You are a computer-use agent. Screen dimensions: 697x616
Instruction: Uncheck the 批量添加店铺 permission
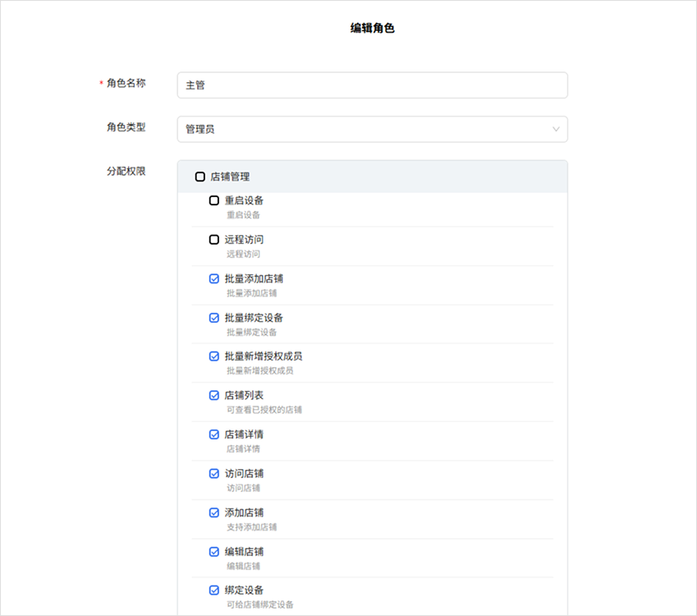click(214, 279)
